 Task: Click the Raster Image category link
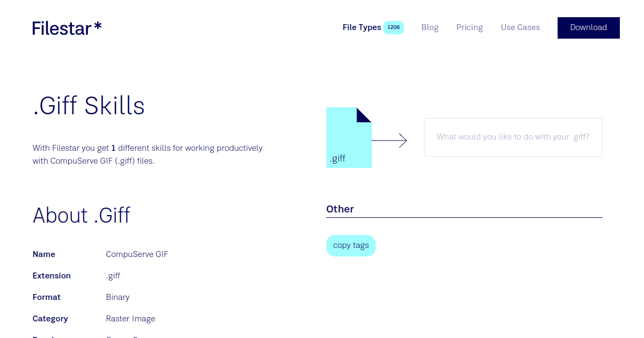[x=130, y=318]
